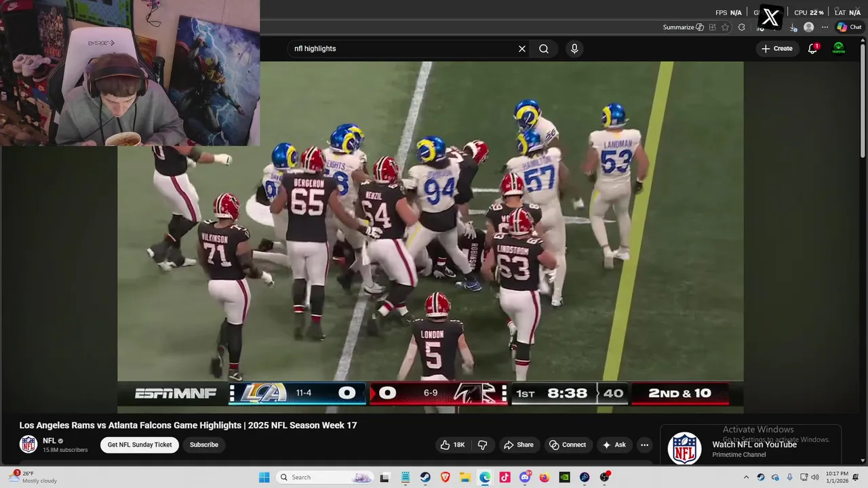Click the page vertical scrollbar
The image size is (868, 488).
(x=863, y=102)
